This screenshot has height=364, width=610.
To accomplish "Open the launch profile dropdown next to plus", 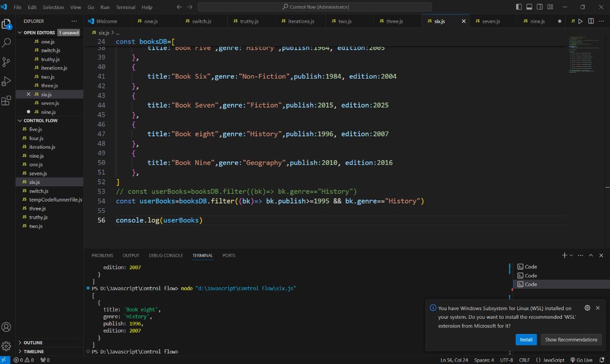I will [571, 255].
